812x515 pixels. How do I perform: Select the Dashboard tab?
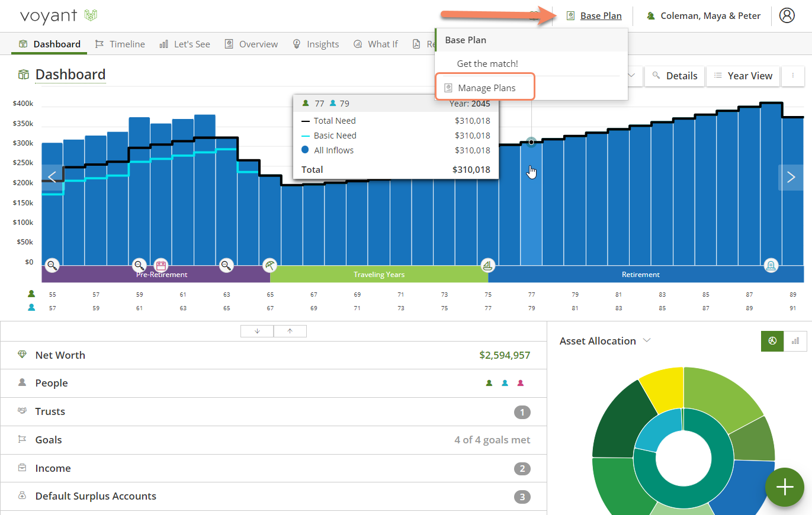49,44
